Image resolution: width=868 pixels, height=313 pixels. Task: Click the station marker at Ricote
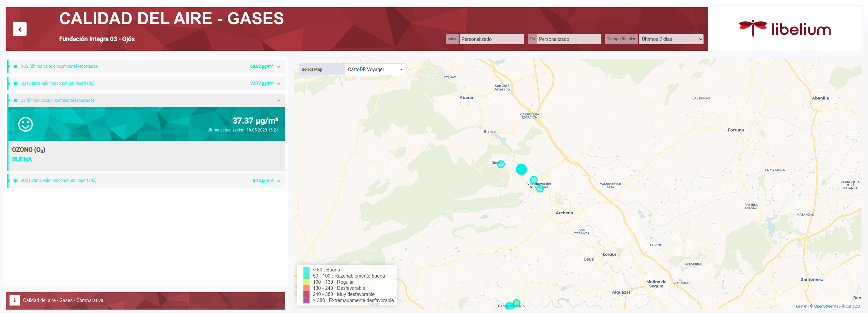click(501, 164)
